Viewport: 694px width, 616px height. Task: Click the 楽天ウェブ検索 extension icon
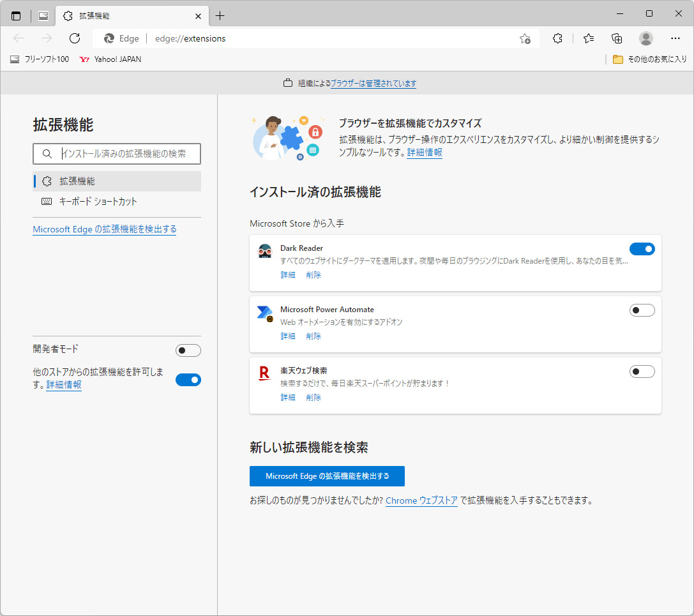[265, 374]
